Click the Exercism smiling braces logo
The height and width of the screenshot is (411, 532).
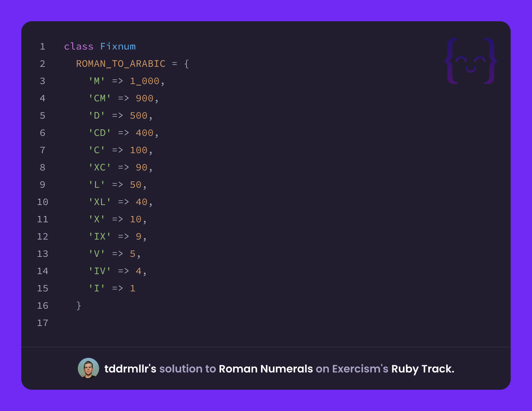tap(471, 61)
